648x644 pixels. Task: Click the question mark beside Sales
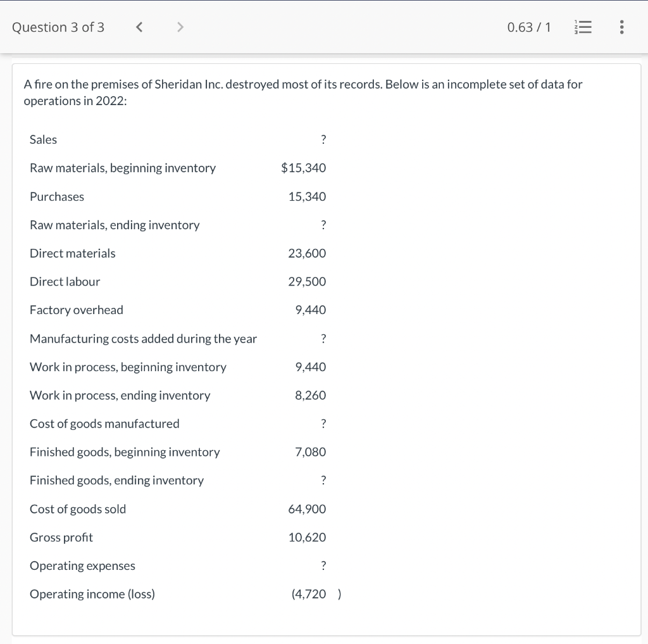click(x=323, y=139)
